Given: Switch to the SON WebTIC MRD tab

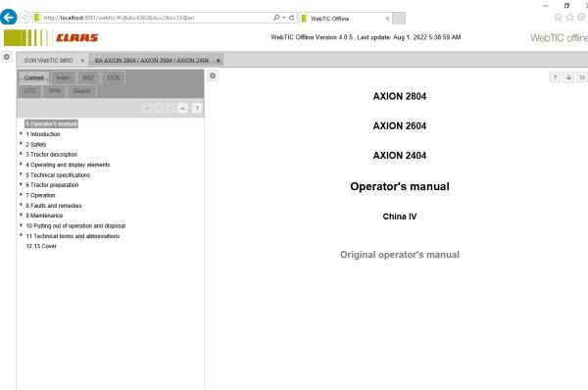Looking at the screenshot, I should [49, 61].
